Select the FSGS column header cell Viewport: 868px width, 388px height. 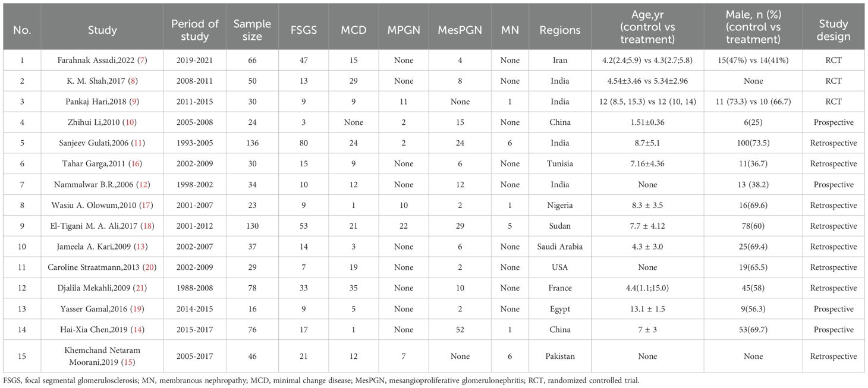[303, 30]
